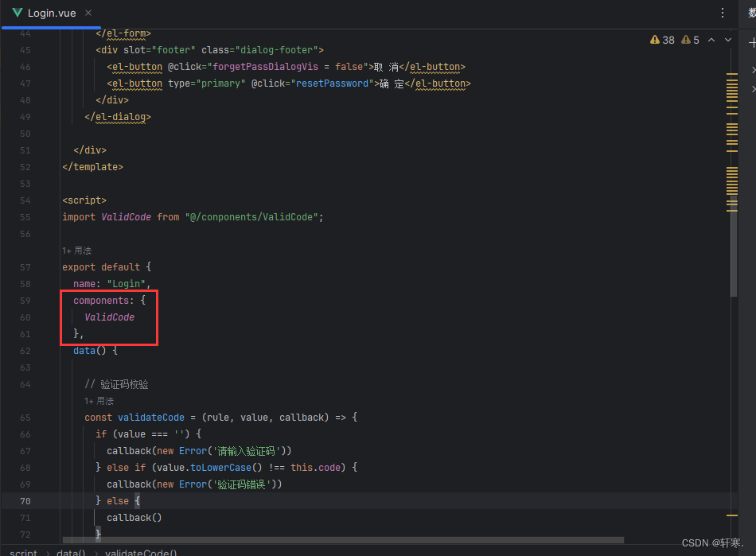This screenshot has height=556, width=756.
Task: Open the editor options kebab menu
Action: (x=721, y=13)
